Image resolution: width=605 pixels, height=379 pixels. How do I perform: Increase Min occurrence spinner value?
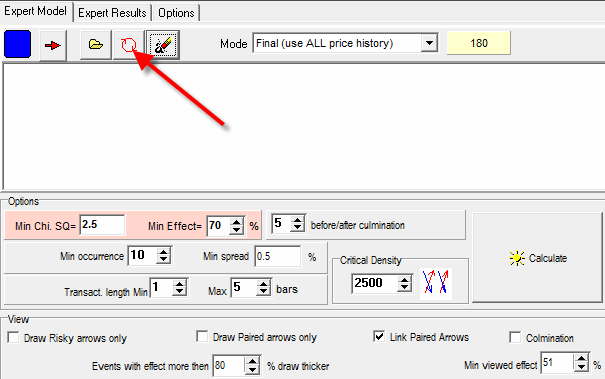click(164, 252)
